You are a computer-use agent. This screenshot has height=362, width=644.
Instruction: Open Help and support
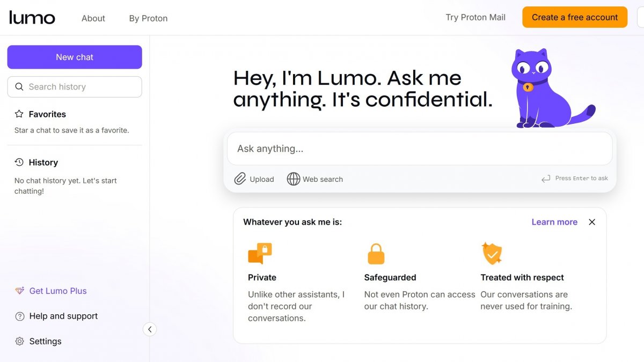(x=63, y=316)
